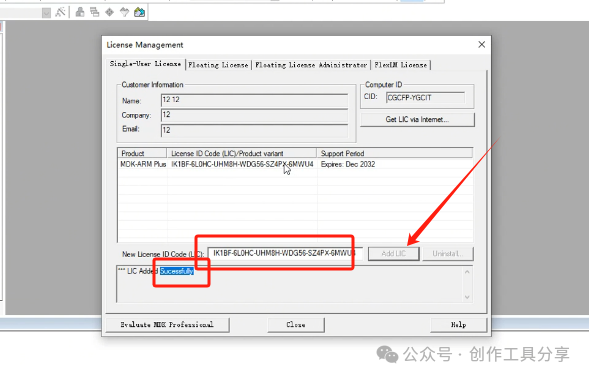
Task: Click the highlighted 'Sucessfully' status text
Action: pyautogui.click(x=177, y=271)
